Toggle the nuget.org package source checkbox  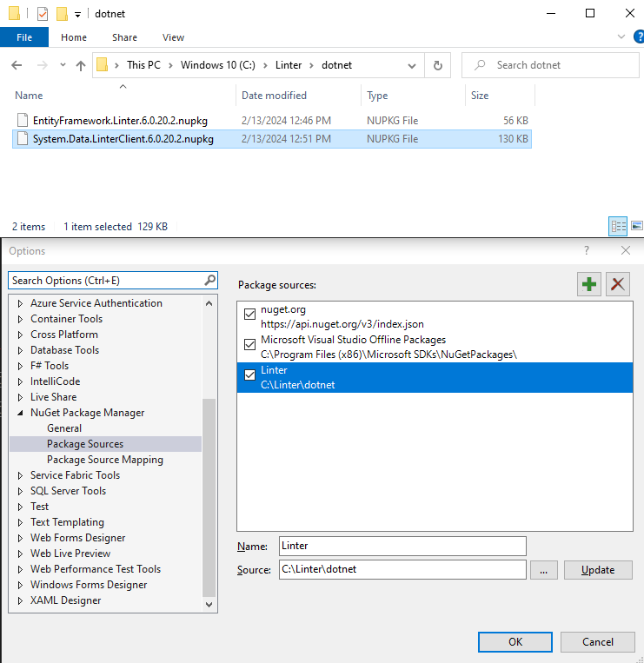tap(250, 315)
